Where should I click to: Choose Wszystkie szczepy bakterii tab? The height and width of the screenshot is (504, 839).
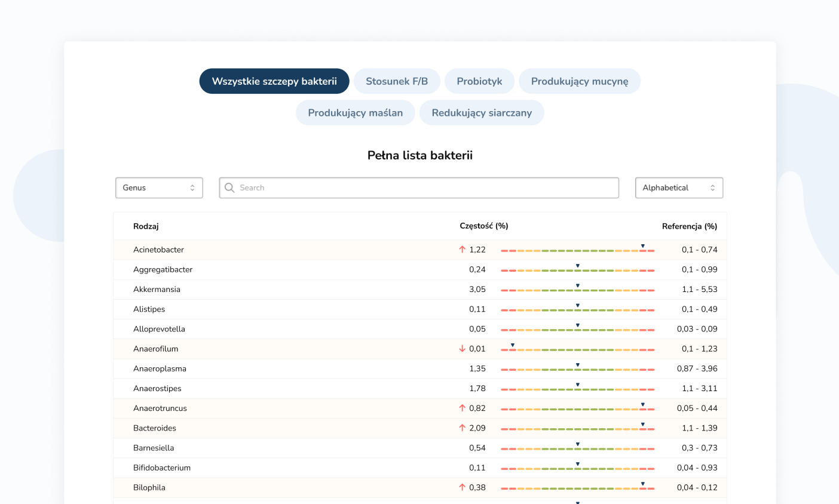pyautogui.click(x=274, y=81)
